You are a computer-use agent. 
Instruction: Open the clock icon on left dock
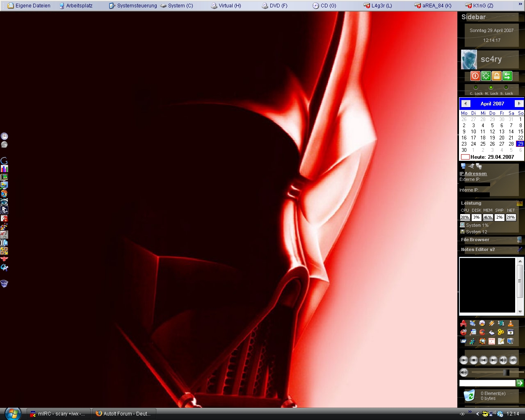[4, 136]
